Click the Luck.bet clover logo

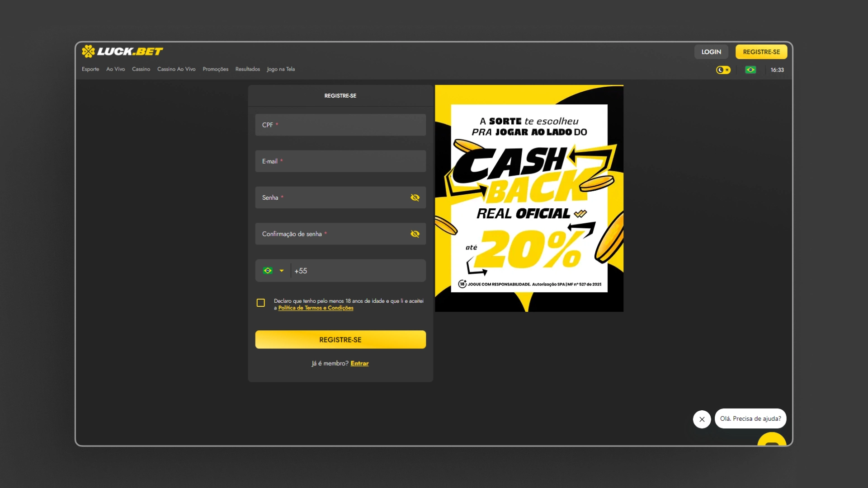point(88,52)
